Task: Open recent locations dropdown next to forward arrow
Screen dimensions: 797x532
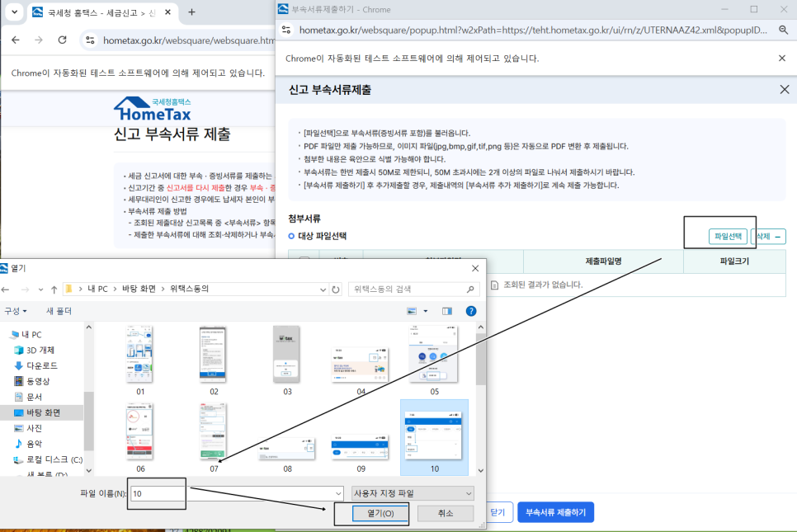Action: click(x=40, y=290)
